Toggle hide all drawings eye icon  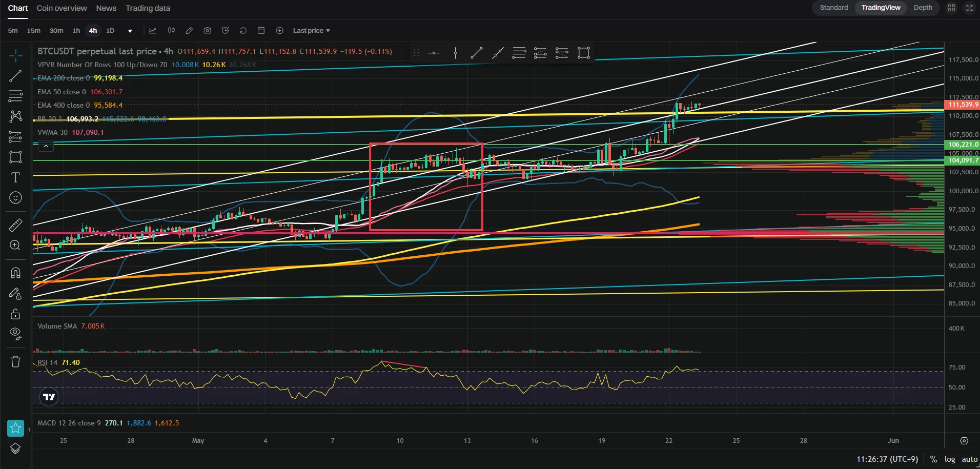[15, 334]
